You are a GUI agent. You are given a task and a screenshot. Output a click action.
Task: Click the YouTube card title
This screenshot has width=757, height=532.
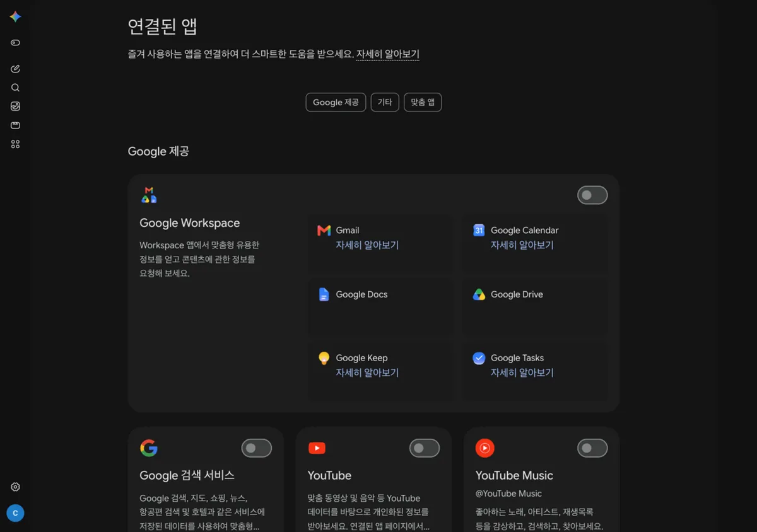click(329, 475)
